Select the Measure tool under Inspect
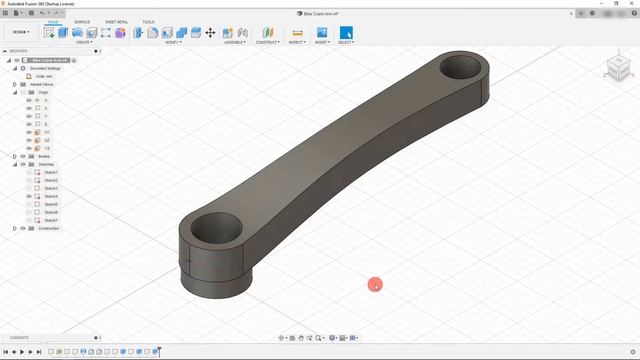This screenshot has width=640, height=360. coord(298,33)
